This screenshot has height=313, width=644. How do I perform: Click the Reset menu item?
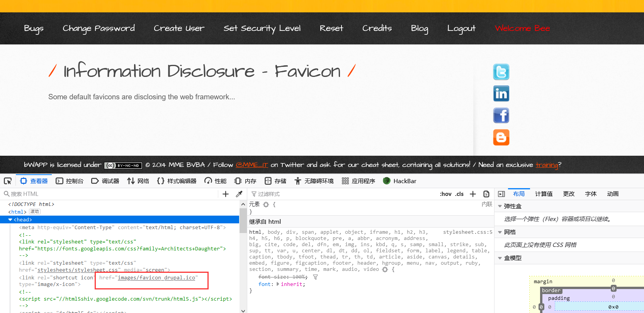point(331,28)
